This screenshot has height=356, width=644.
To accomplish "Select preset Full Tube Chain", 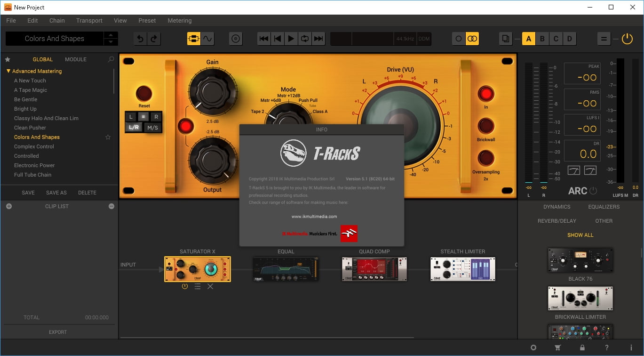I will click(x=33, y=175).
